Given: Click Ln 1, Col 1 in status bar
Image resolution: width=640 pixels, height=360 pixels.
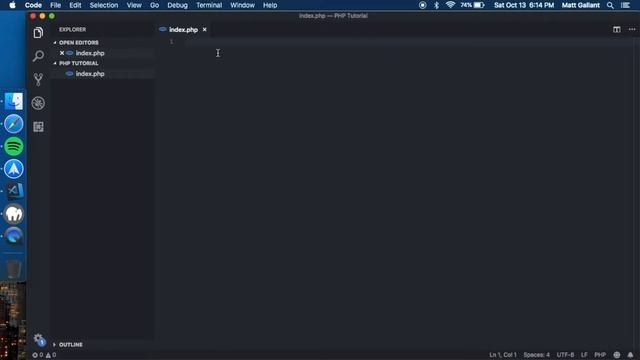Looking at the screenshot, I should [x=503, y=355].
